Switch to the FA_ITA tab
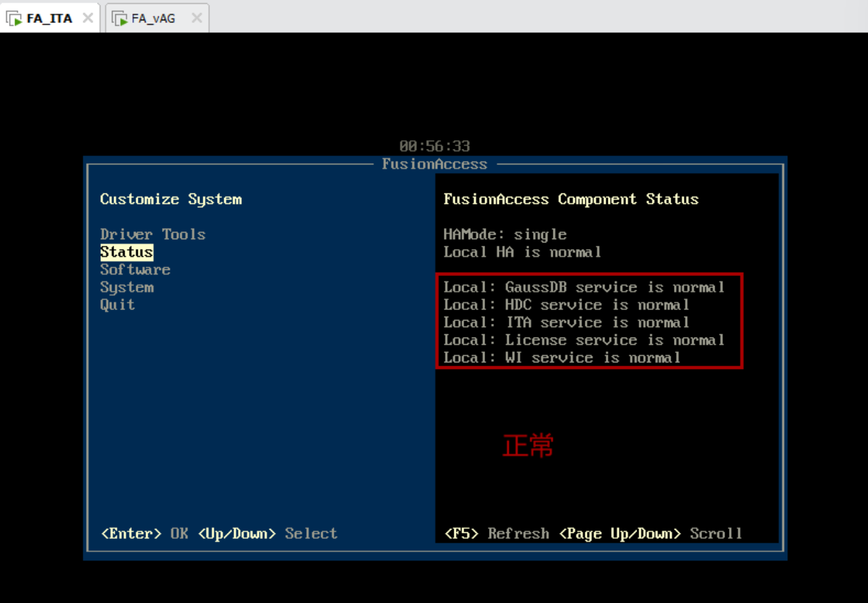The height and width of the screenshot is (603, 868). click(49, 18)
